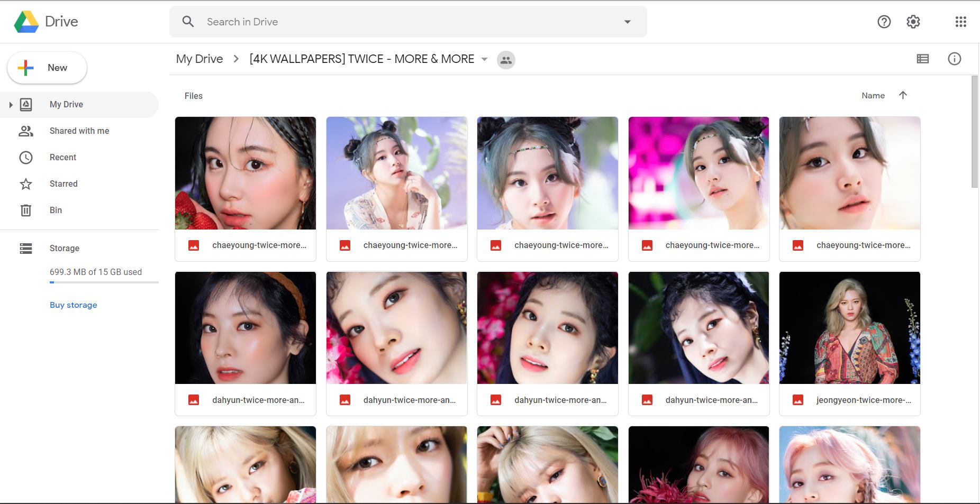Viewport: 980px width, 504px height.
Task: Open chaeyoung close-up on pale cream background
Action: pos(850,189)
